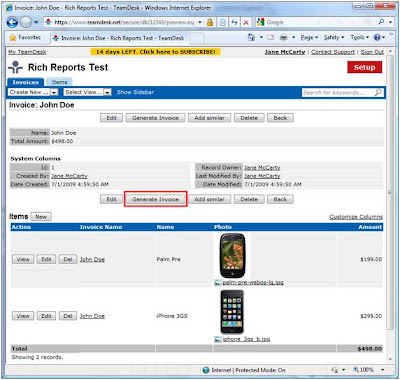Click the Search for keywords field
400x380 pixels.
[x=337, y=92]
